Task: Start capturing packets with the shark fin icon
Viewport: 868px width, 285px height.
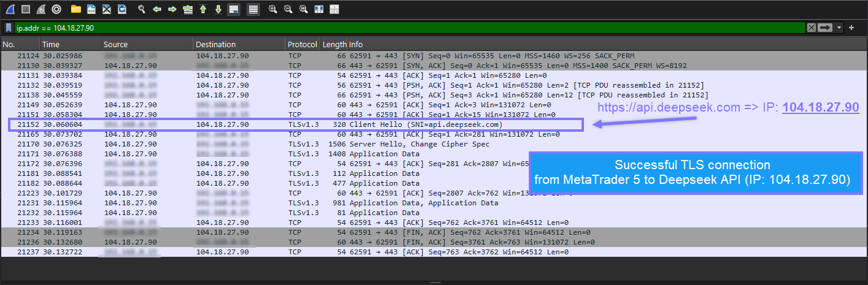Action: [x=10, y=9]
